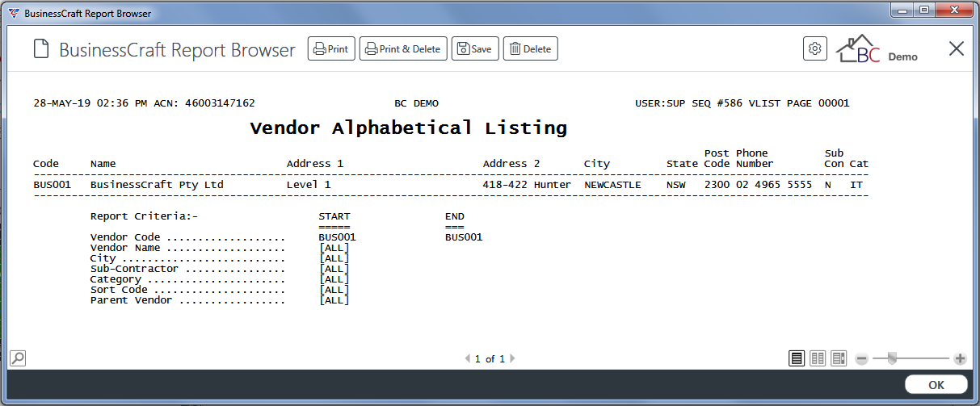
Task: Click the 'Phone Number' column header
Action: tap(755, 158)
